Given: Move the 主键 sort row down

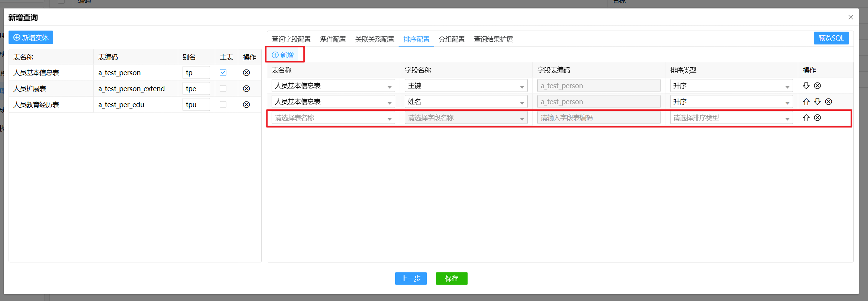Looking at the screenshot, I should coord(806,86).
